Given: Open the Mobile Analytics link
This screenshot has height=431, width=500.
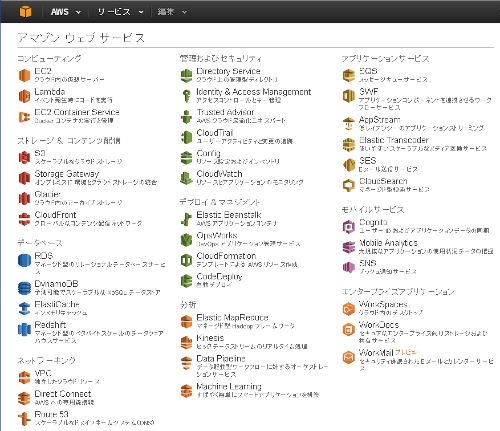Looking at the screenshot, I should pos(388,243).
